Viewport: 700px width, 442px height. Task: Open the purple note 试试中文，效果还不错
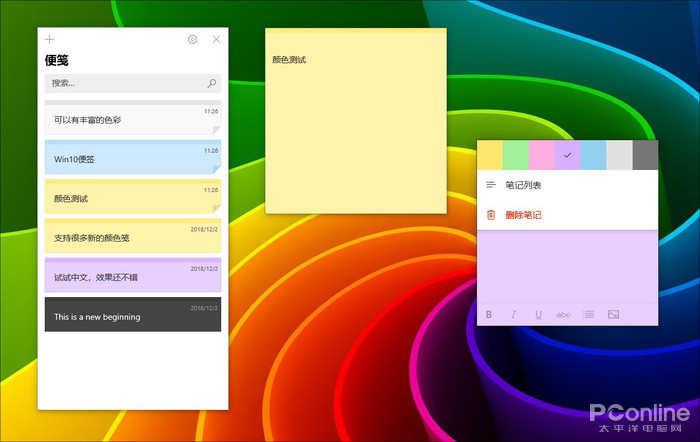(133, 275)
